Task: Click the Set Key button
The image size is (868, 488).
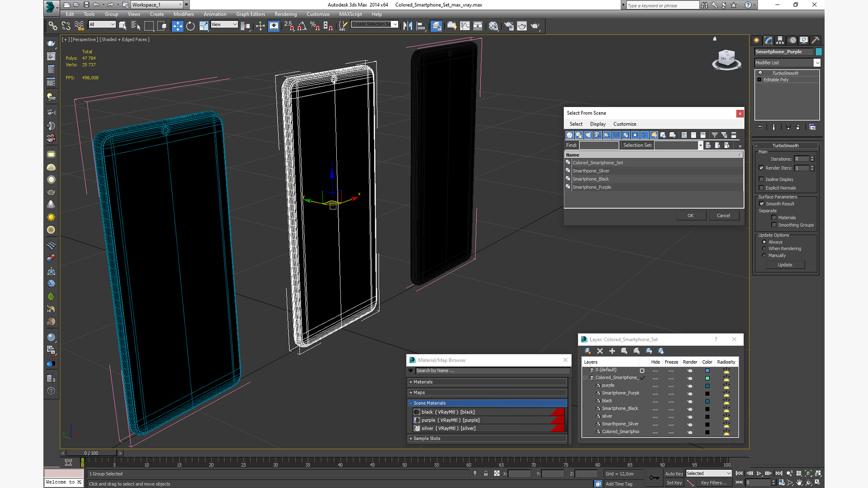Action: tap(674, 483)
